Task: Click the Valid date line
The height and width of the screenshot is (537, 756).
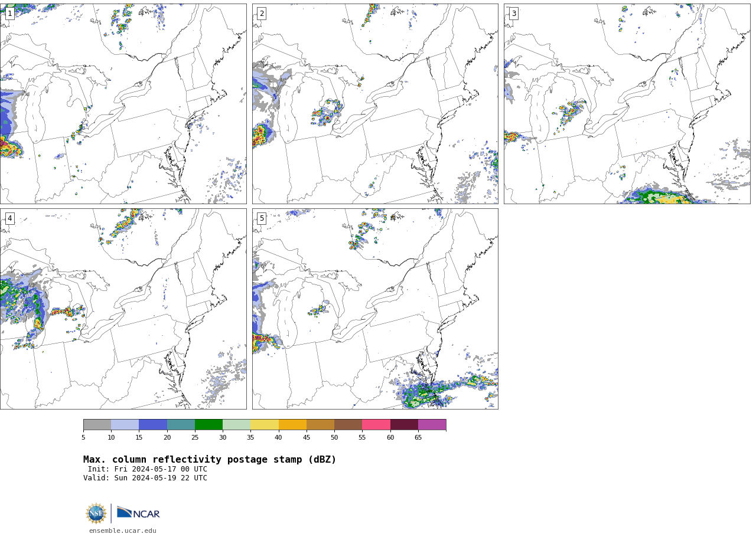Action: (145, 478)
